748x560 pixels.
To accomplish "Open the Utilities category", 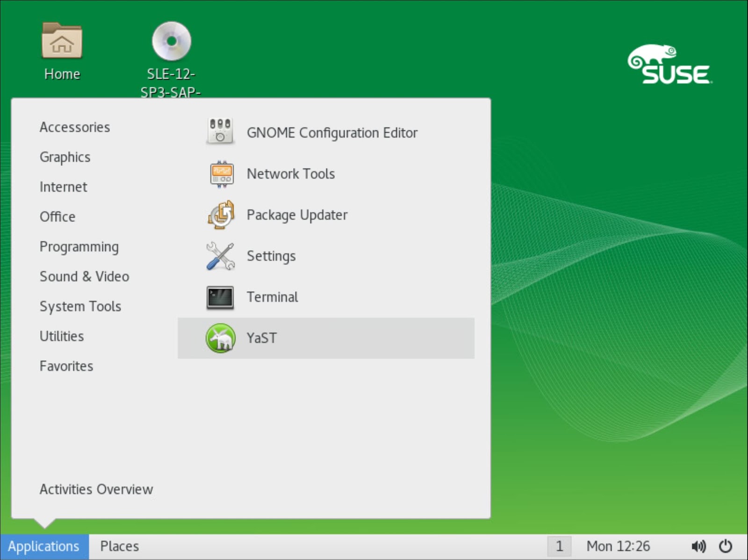I will coord(62,337).
